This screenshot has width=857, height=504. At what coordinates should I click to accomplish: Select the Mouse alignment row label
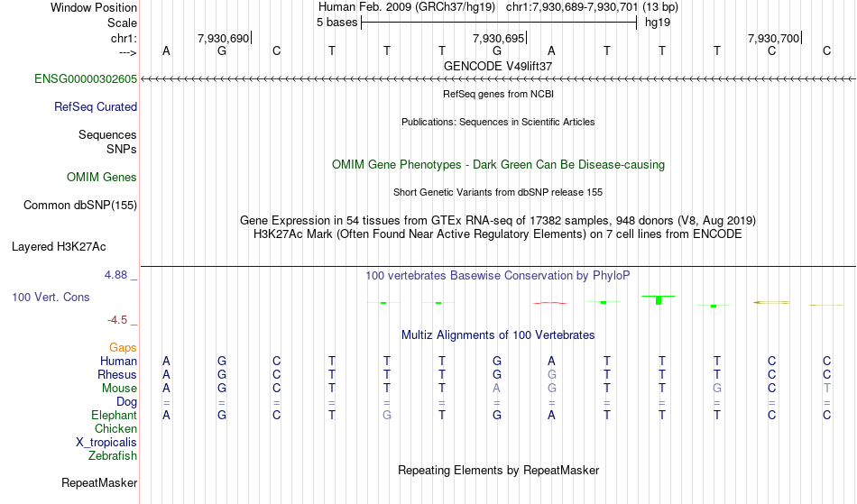[119, 389]
